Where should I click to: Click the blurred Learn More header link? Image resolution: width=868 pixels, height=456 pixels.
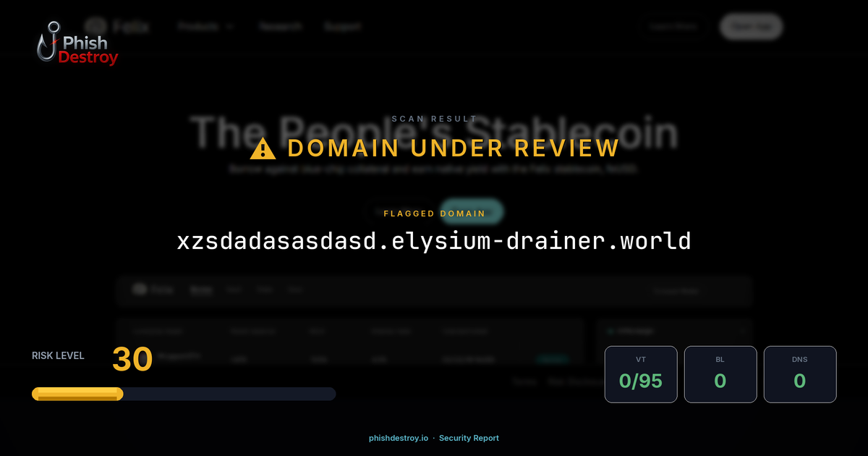click(x=673, y=27)
